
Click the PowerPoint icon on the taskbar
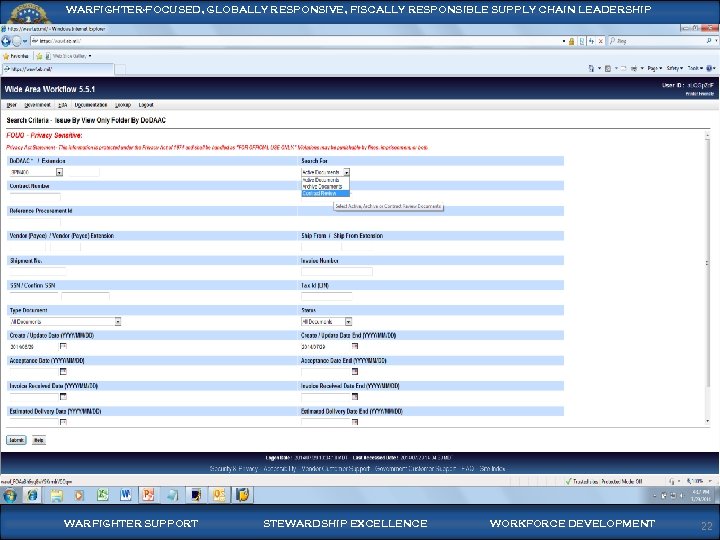tap(149, 495)
